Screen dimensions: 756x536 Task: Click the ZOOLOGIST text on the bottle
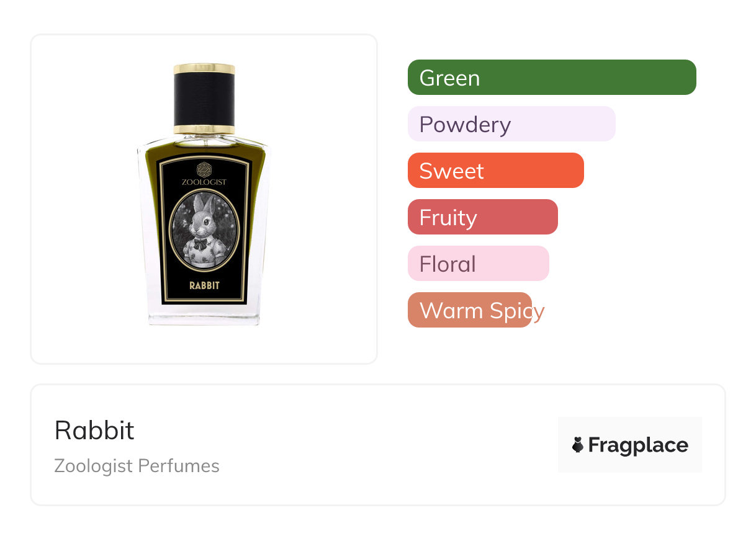[204, 182]
